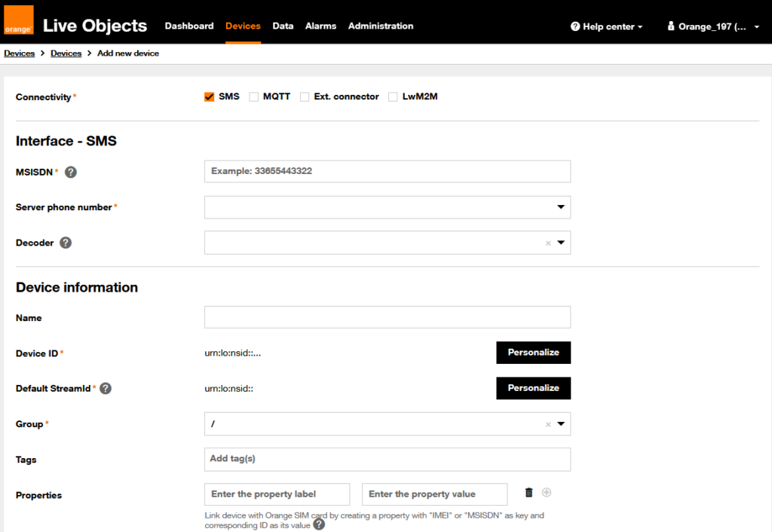This screenshot has height=532, width=772.
Task: Switch to the Dashboard tab
Action: click(189, 26)
